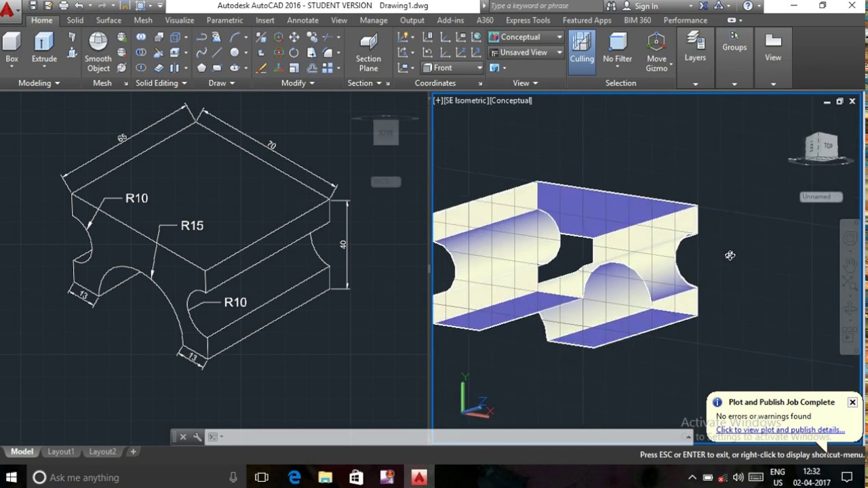Open File Explorer from the taskbar
868x488 pixels.
(x=325, y=477)
